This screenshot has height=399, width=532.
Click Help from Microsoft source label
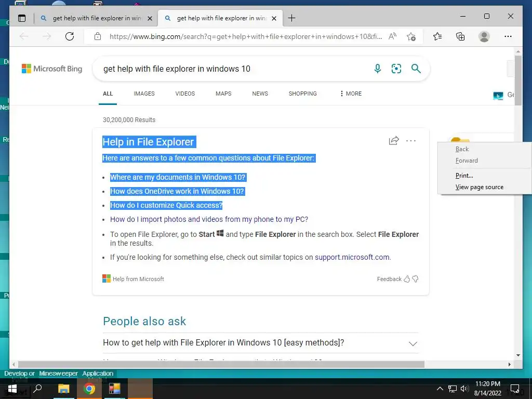pos(134,279)
